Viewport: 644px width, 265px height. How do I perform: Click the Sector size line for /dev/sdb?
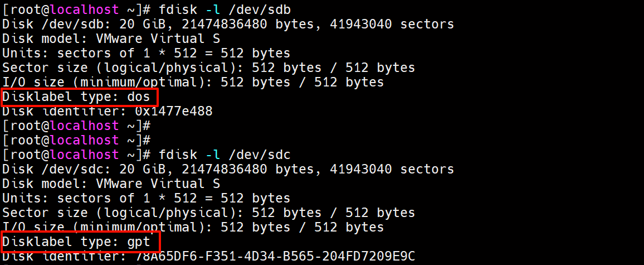tap(208, 68)
